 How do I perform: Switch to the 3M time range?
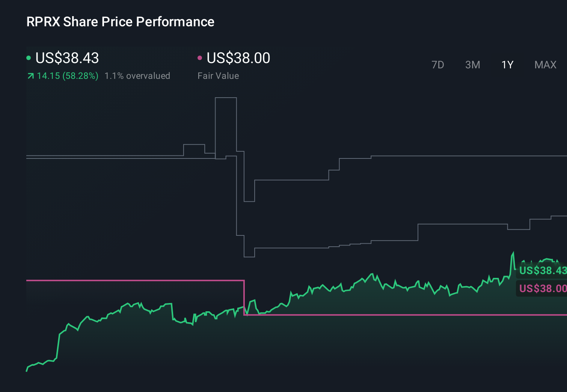click(x=472, y=65)
